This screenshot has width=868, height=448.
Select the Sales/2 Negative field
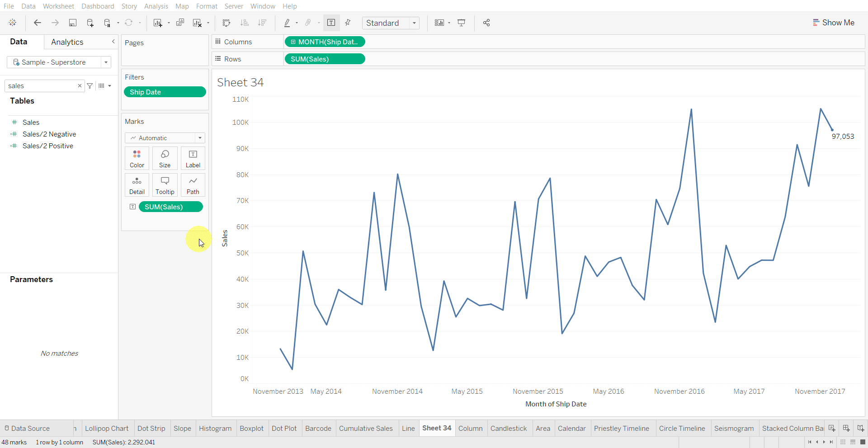pyautogui.click(x=49, y=134)
